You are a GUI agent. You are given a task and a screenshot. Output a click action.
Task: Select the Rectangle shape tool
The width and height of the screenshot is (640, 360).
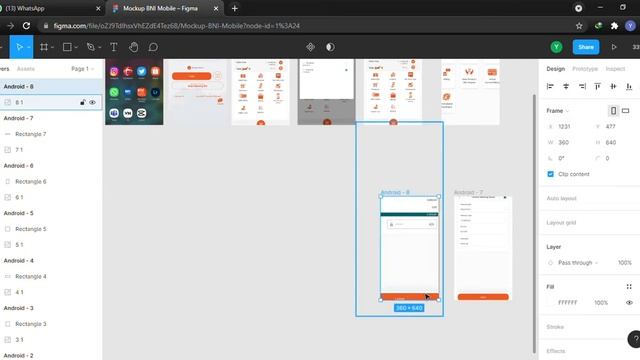[67, 47]
